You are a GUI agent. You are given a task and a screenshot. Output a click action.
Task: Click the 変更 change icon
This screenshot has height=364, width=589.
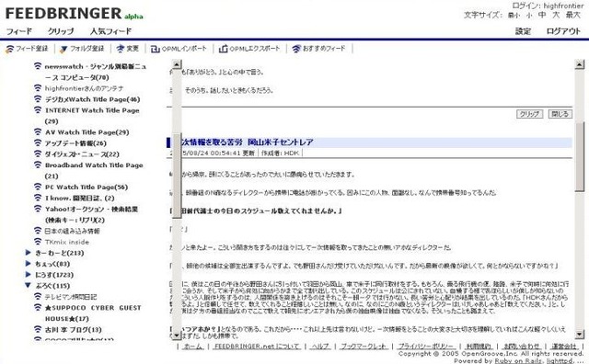(x=121, y=49)
